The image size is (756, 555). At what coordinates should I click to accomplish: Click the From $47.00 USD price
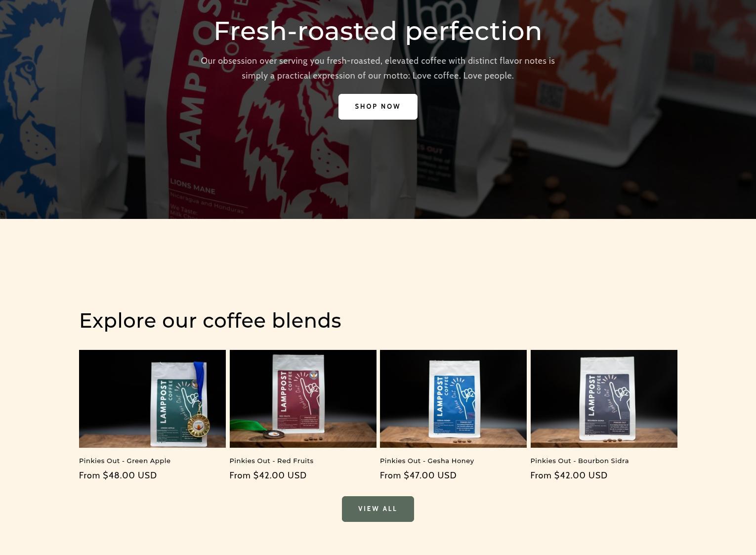click(418, 475)
